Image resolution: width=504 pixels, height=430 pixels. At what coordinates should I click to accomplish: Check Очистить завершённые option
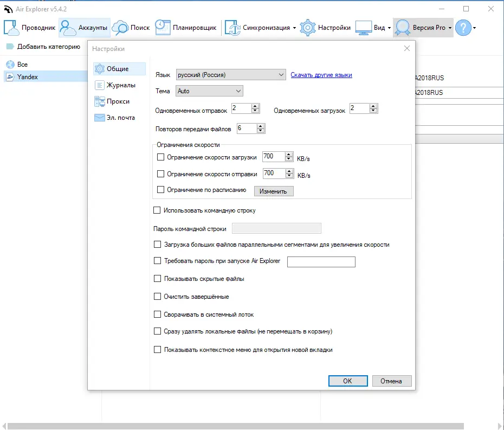click(x=157, y=297)
